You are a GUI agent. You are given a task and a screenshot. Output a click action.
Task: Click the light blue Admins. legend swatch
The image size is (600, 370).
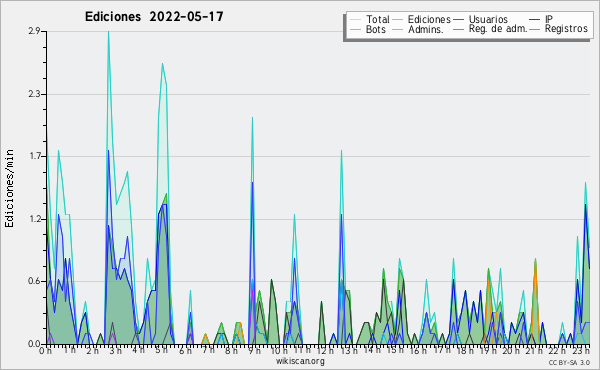tap(398, 29)
